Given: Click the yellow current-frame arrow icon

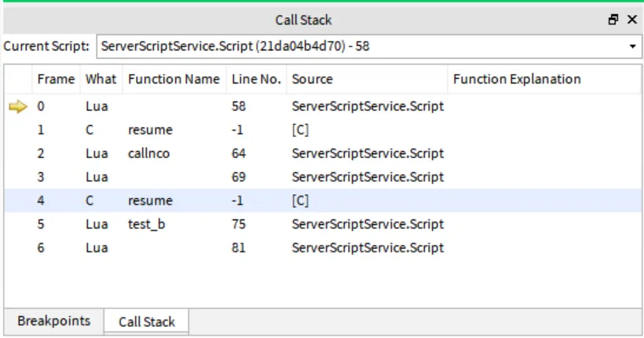Looking at the screenshot, I should pos(18,107).
